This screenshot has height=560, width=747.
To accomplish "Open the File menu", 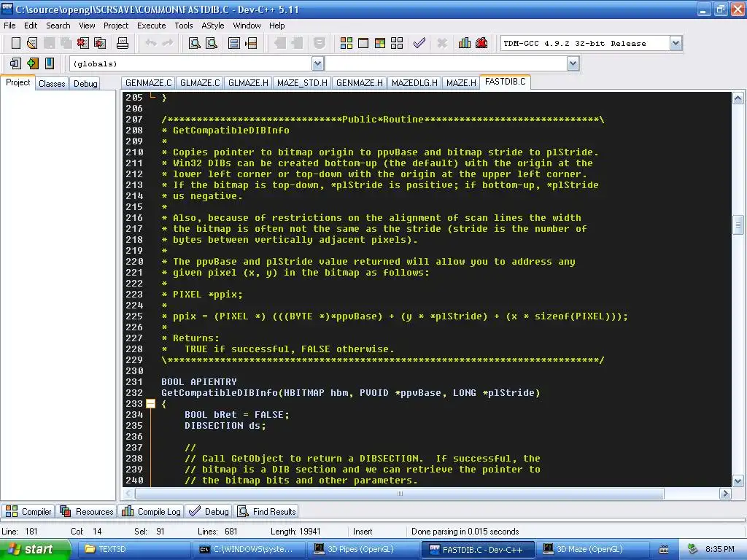I will [x=9, y=26].
